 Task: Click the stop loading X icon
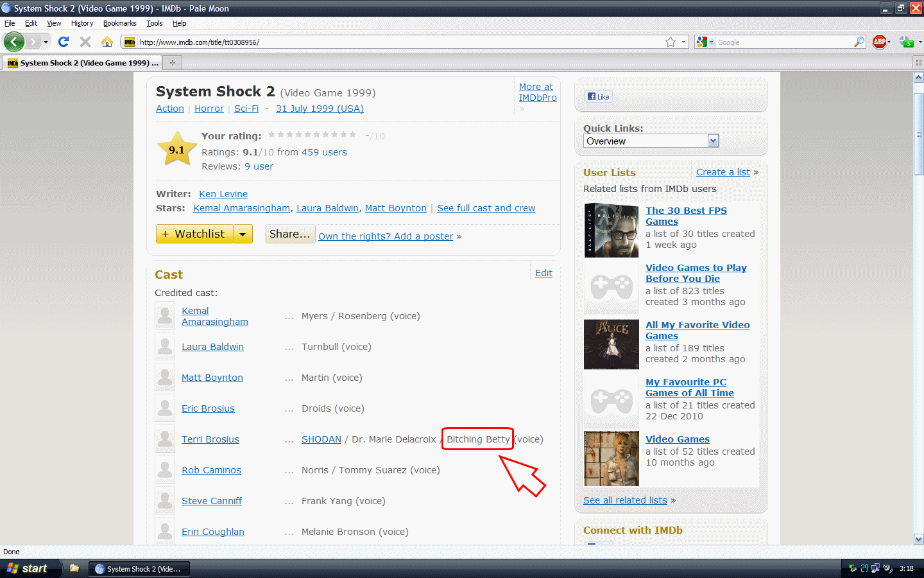85,42
